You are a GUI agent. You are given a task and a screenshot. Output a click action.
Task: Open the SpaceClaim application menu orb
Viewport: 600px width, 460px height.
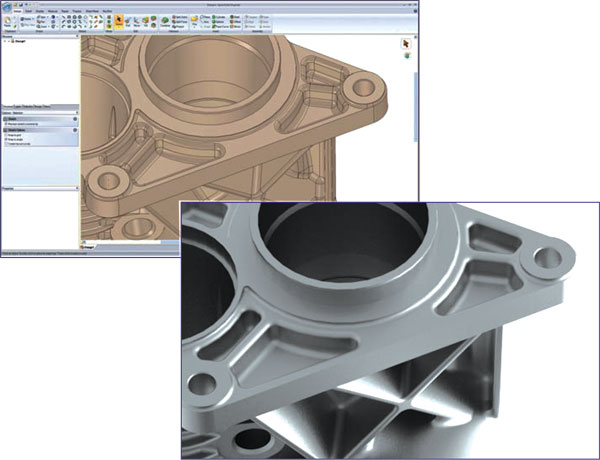click(7, 7)
